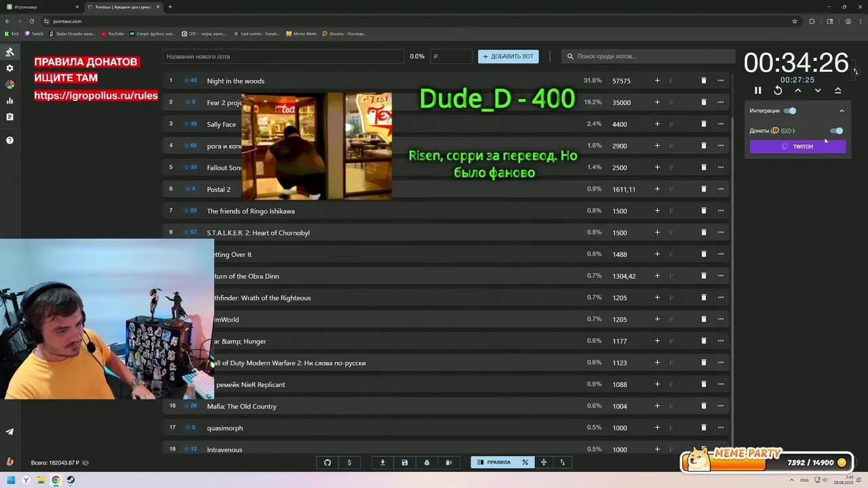Focus the search lots field
Image resolution: width=868 pixels, height=488 pixels.
click(x=648, y=56)
